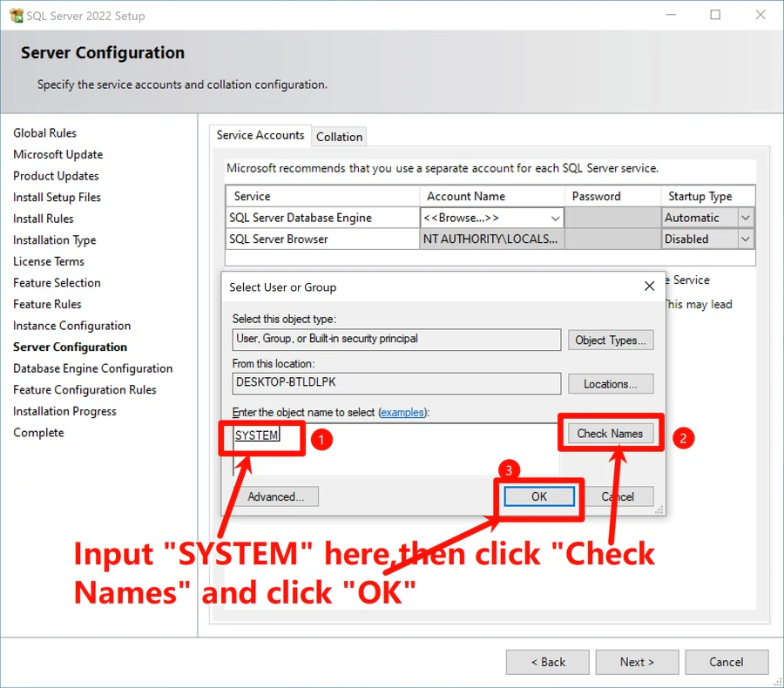Click the Account Name column header
This screenshot has width=784, height=688.
pos(492,197)
